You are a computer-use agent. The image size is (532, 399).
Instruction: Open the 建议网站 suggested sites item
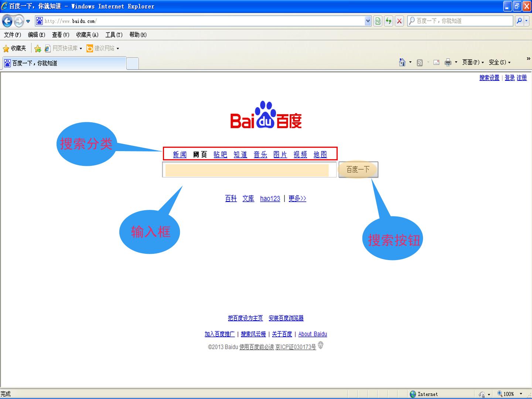click(x=103, y=48)
